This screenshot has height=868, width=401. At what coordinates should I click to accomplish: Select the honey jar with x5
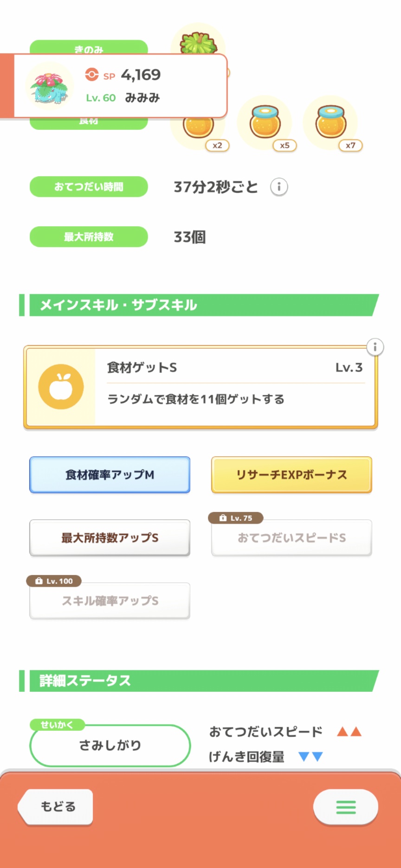pyautogui.click(x=265, y=122)
